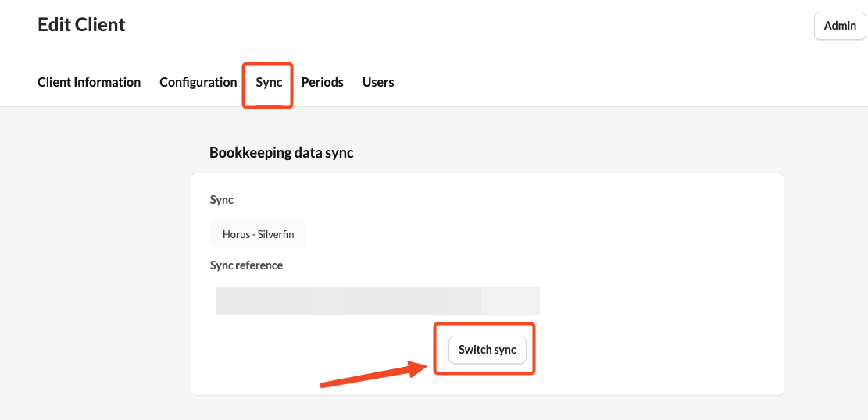Viewport: 868px width, 420px height.
Task: Click the Admin button
Action: coord(840,26)
